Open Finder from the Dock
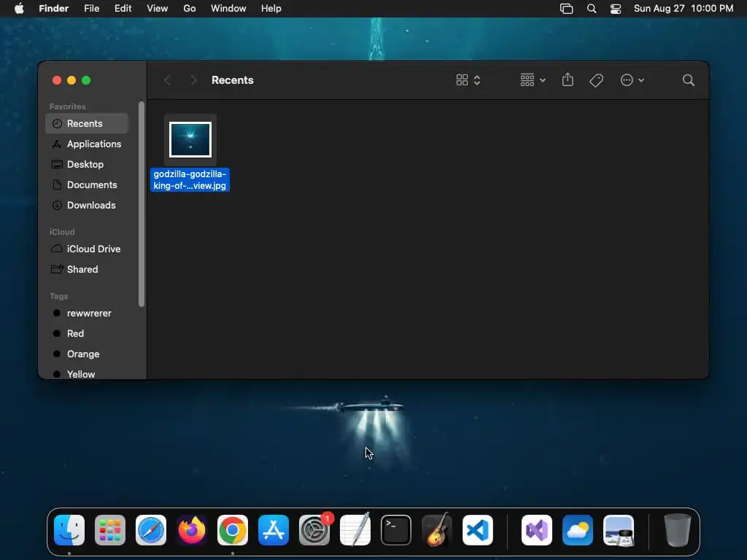This screenshot has width=747, height=560. (69, 530)
